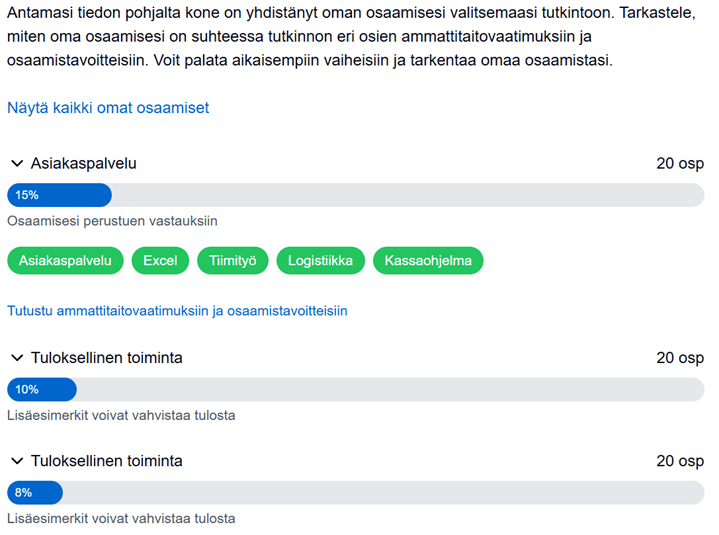Collapse the first Tuloksellinen toiminta chevron
Viewport: 719px width, 535px height.
pyautogui.click(x=17, y=358)
